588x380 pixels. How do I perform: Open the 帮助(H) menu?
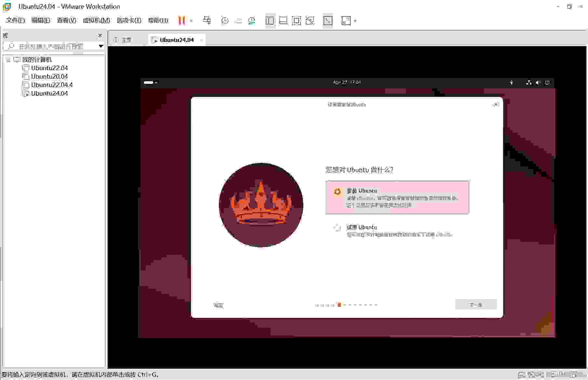(158, 20)
